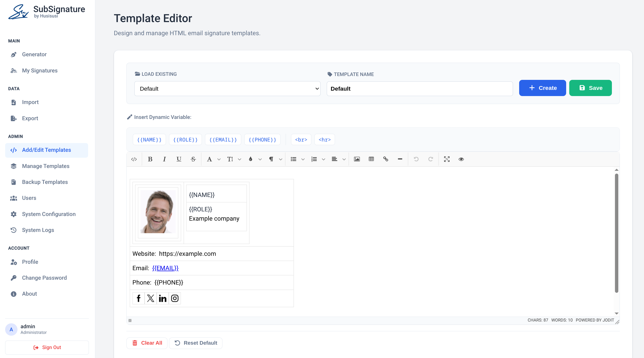
Task: Toggle the editor preview mode
Action: pos(461,159)
